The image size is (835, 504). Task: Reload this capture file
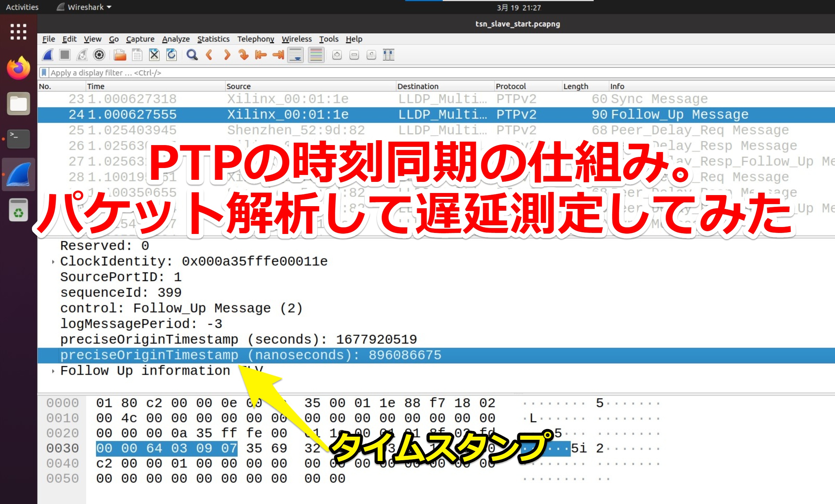(x=171, y=55)
